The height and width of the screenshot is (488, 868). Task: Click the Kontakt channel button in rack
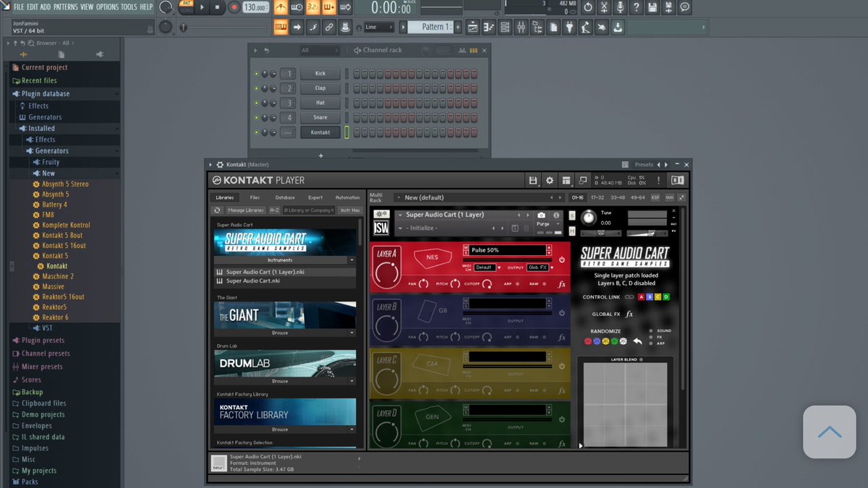[320, 132]
